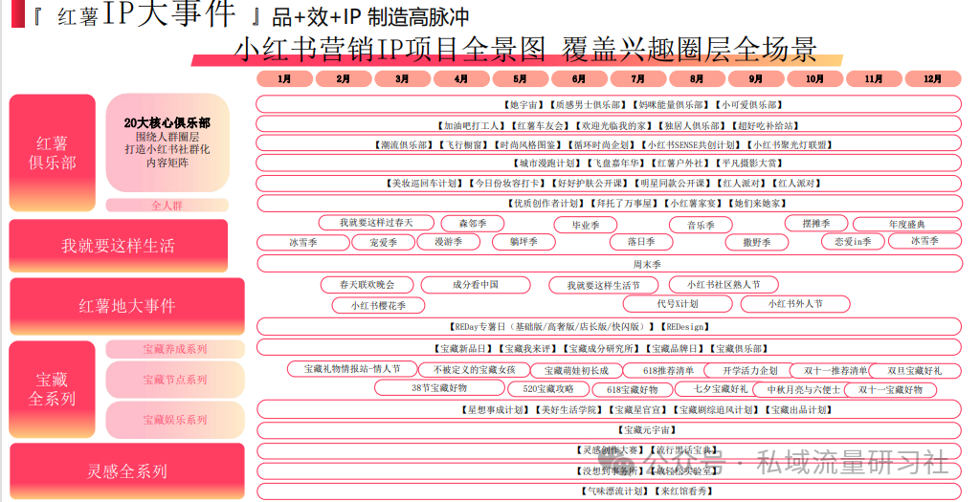Click the '全人群' label
Image resolution: width=980 pixels, height=502 pixels.
(x=167, y=206)
